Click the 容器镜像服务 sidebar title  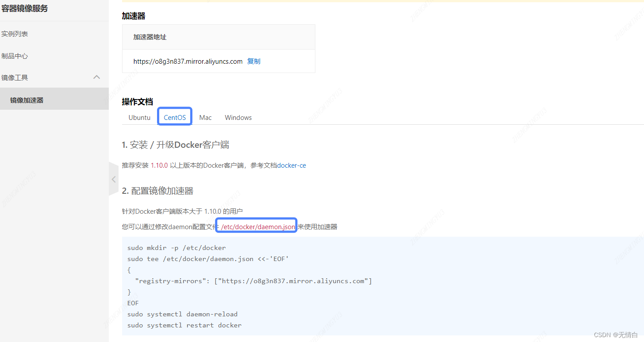(x=24, y=8)
